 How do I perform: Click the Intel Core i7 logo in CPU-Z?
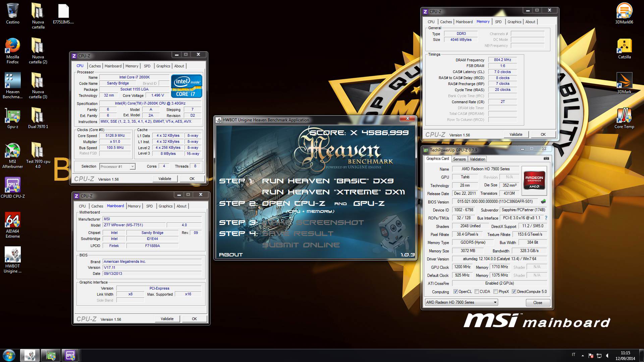(186, 86)
